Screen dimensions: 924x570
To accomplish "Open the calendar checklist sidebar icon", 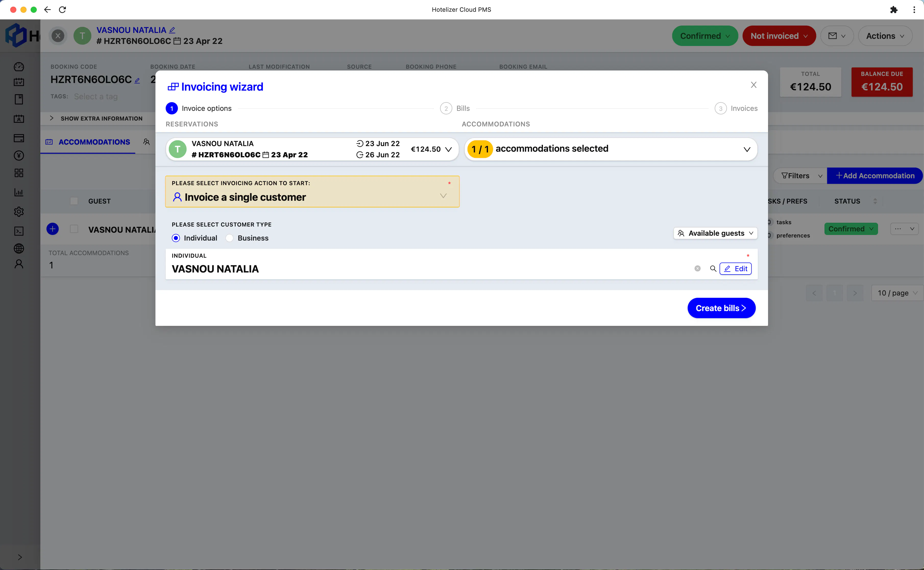I will point(19,82).
